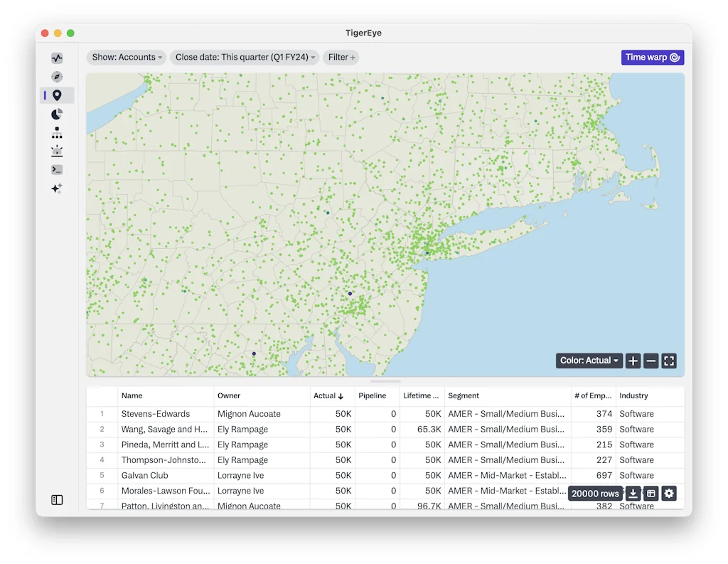
Task: Open the console panel icon
Action: click(57, 169)
